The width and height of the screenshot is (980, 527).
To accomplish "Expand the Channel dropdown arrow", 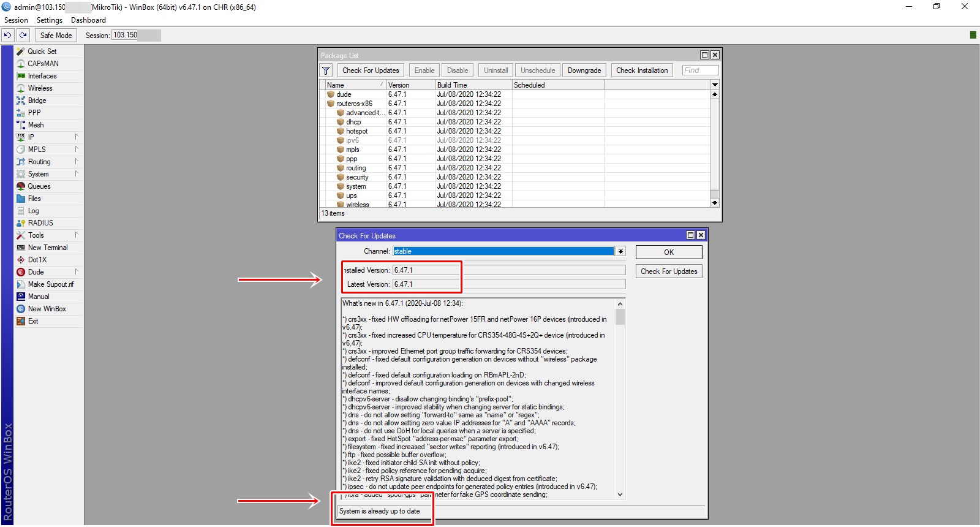I will [x=620, y=251].
